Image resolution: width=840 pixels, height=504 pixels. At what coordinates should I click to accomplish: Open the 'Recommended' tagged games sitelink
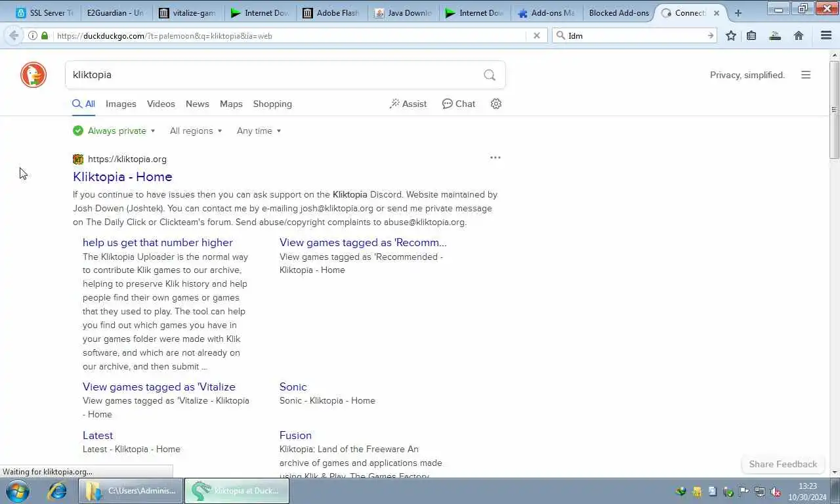(x=363, y=242)
